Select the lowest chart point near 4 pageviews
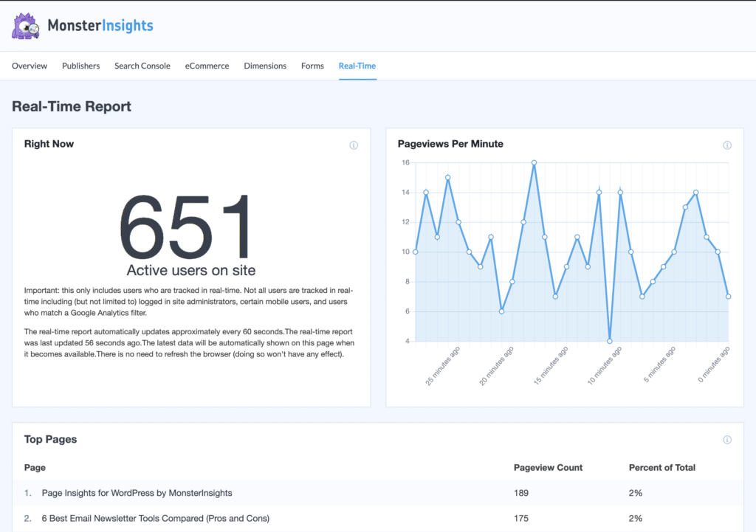This screenshot has height=532, width=756. click(609, 340)
